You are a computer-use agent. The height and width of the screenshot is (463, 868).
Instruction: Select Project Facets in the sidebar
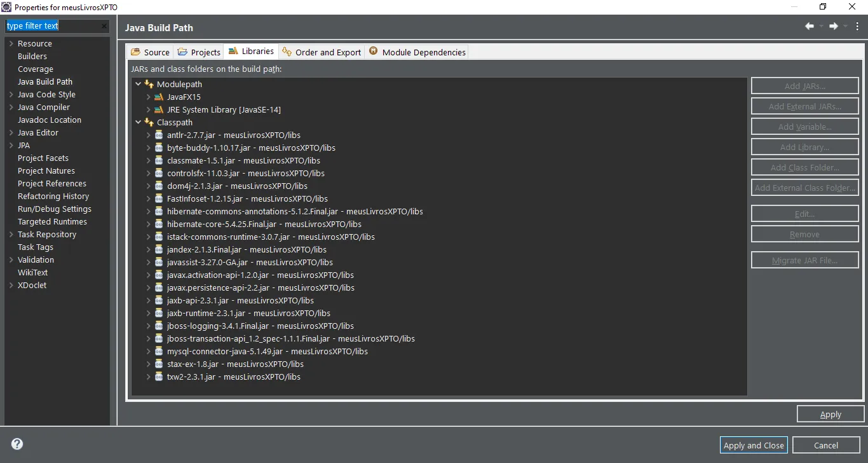[43, 158]
